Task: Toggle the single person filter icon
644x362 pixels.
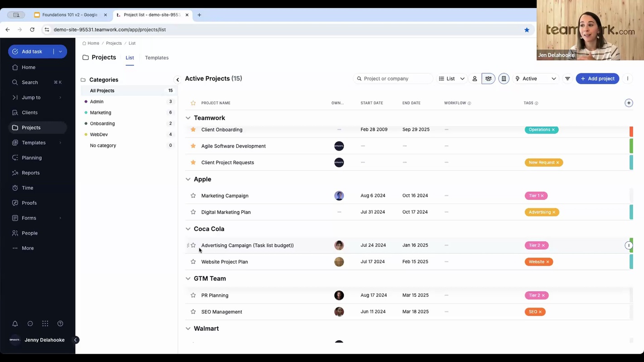Action: [x=475, y=78]
